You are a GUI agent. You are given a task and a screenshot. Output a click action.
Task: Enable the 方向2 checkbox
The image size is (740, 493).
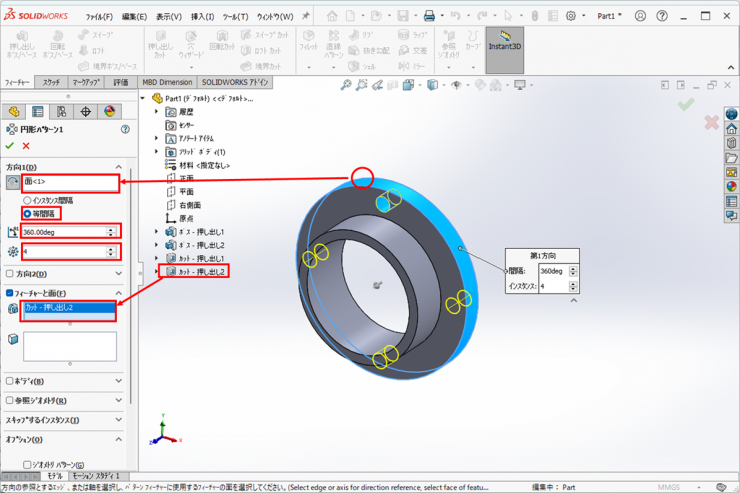tap(11, 273)
